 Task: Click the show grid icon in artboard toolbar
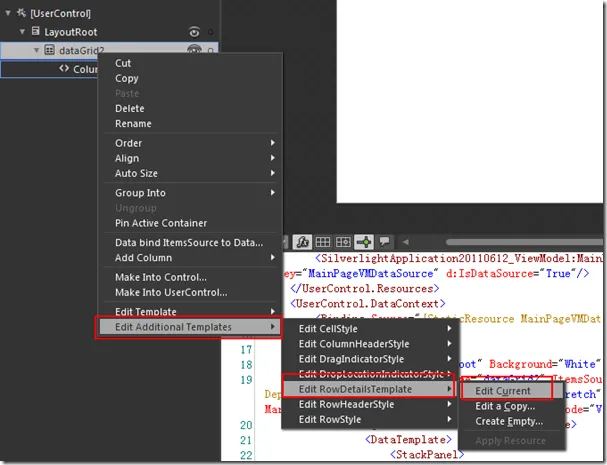tap(323, 242)
